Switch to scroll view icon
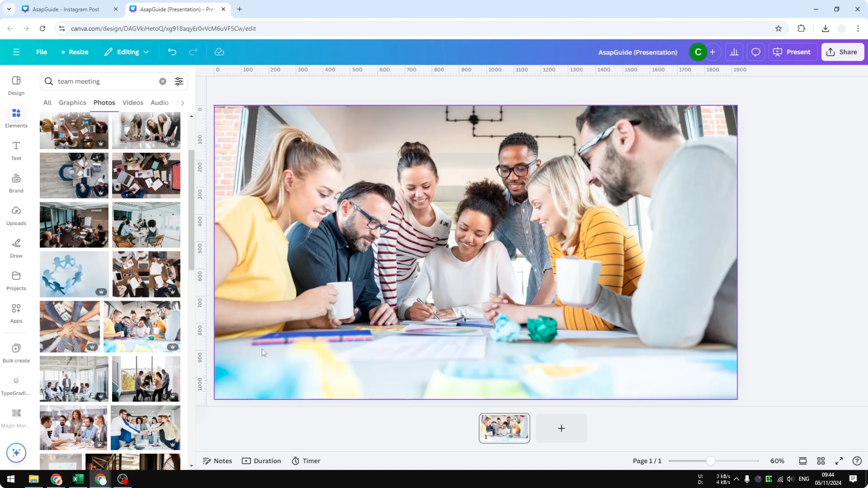Screen dimensions: 868x488 [803, 461]
